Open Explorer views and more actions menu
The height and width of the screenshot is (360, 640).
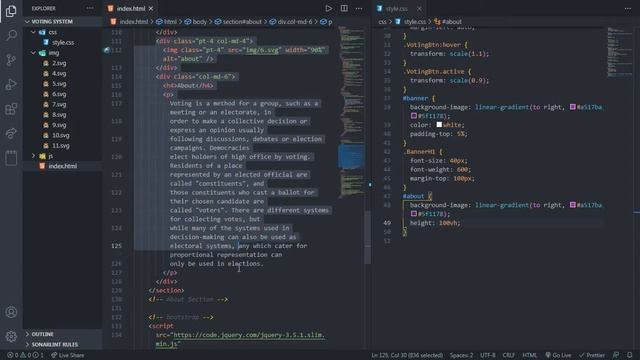coord(90,8)
